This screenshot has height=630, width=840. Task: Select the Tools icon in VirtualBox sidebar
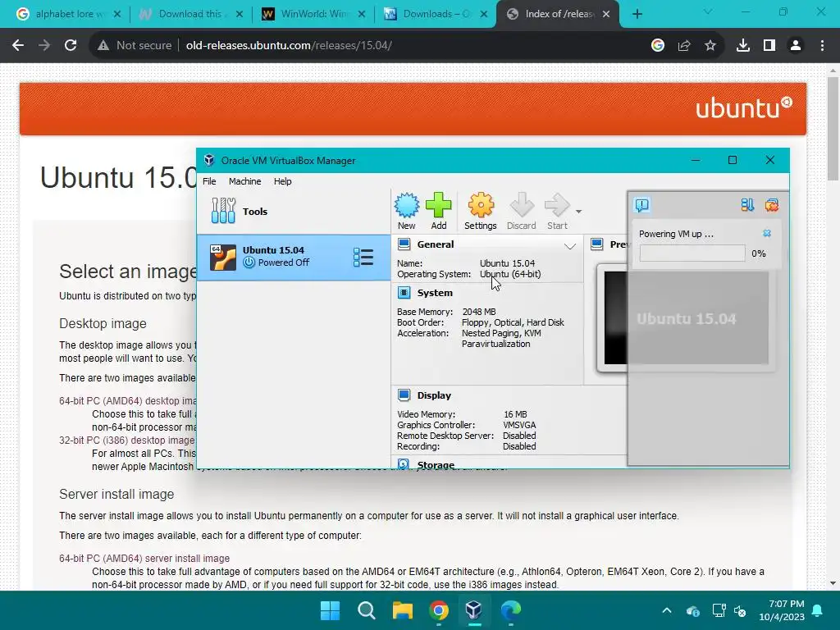tap(223, 211)
